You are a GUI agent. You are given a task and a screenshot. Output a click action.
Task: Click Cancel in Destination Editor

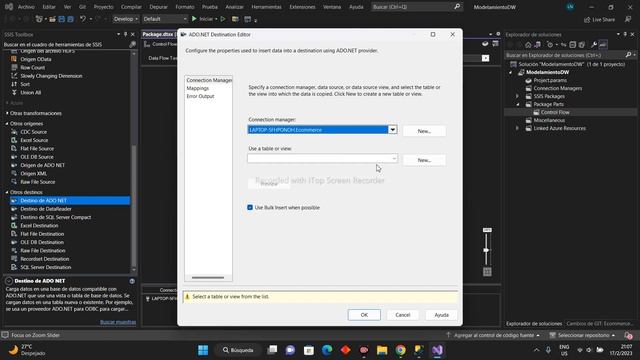tap(402, 315)
